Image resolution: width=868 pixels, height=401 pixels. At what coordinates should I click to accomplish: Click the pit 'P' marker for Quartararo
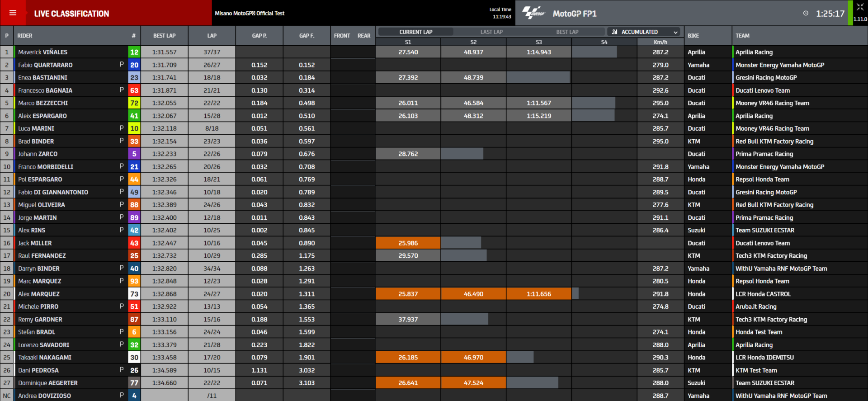[122, 65]
